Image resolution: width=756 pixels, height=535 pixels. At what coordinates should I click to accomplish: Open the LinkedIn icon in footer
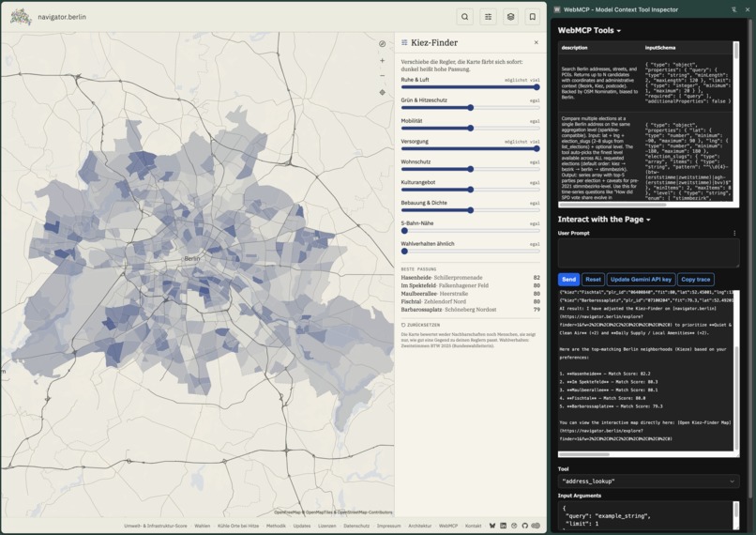point(503,526)
